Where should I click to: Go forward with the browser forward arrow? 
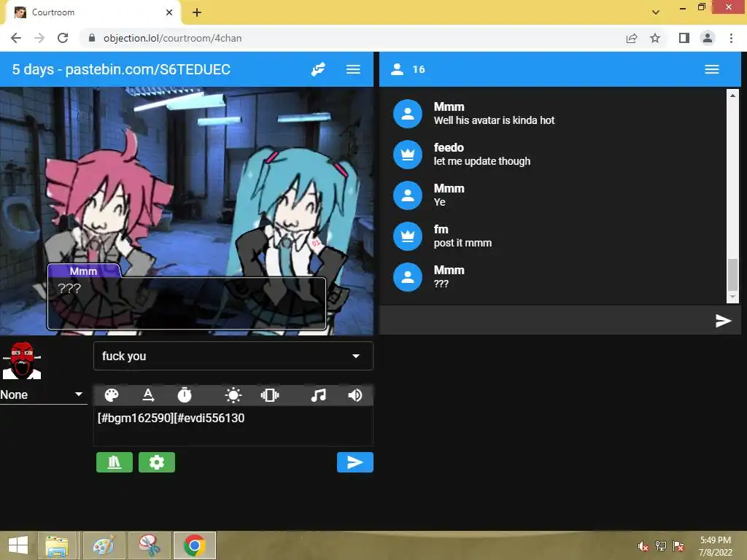39,38
